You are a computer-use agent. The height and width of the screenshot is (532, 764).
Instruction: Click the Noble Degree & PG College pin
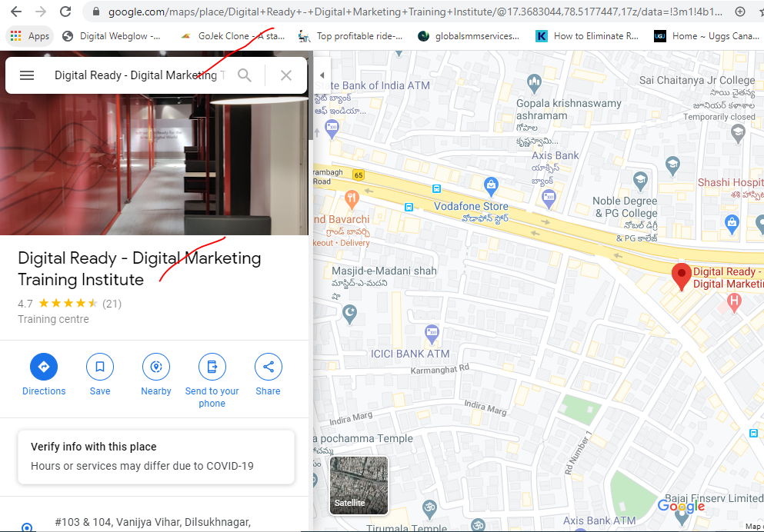[640, 181]
